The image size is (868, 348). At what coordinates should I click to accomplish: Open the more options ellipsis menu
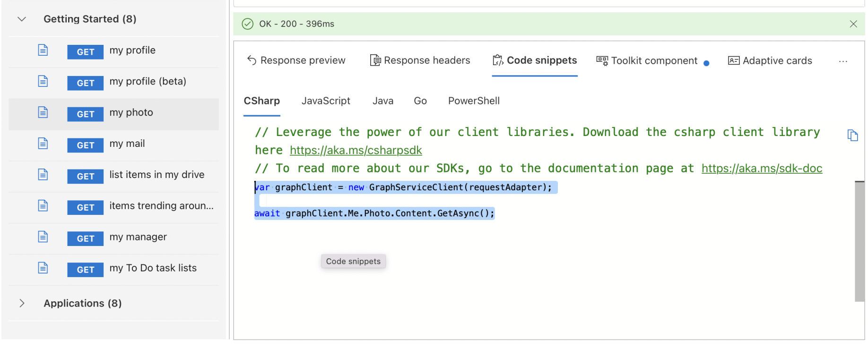point(843,61)
